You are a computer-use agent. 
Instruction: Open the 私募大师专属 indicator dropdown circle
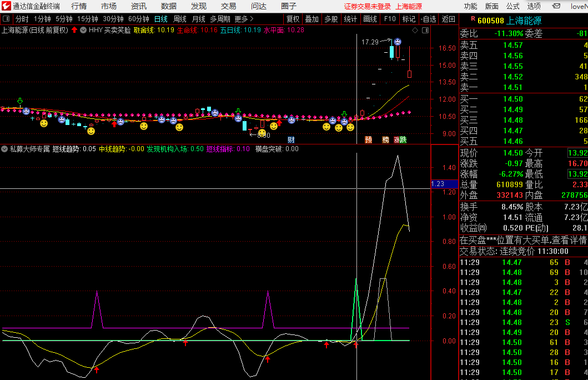[4, 149]
